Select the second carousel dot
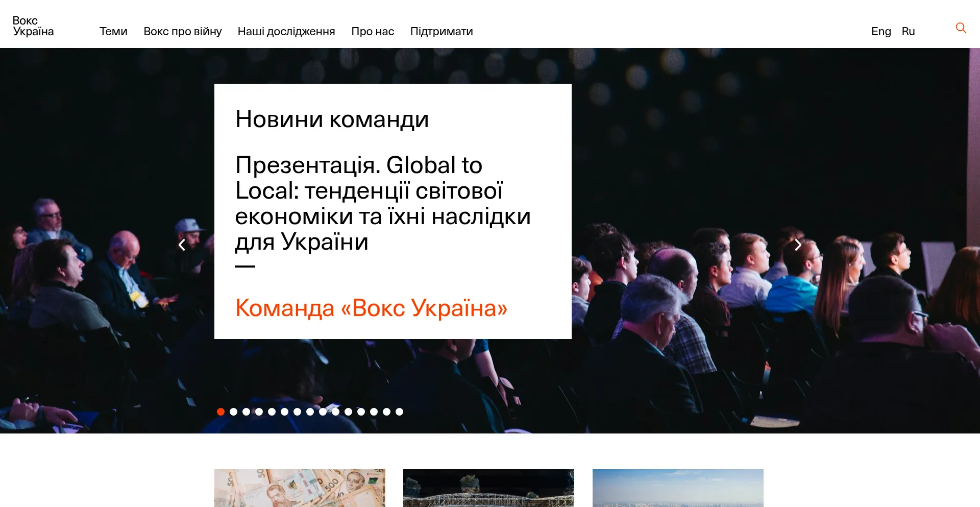980x507 pixels. pos(233,412)
